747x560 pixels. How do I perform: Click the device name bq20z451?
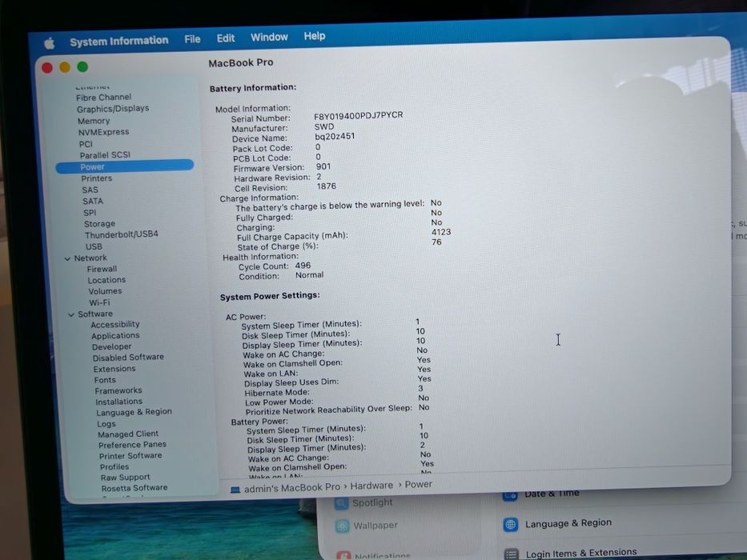coord(335,136)
